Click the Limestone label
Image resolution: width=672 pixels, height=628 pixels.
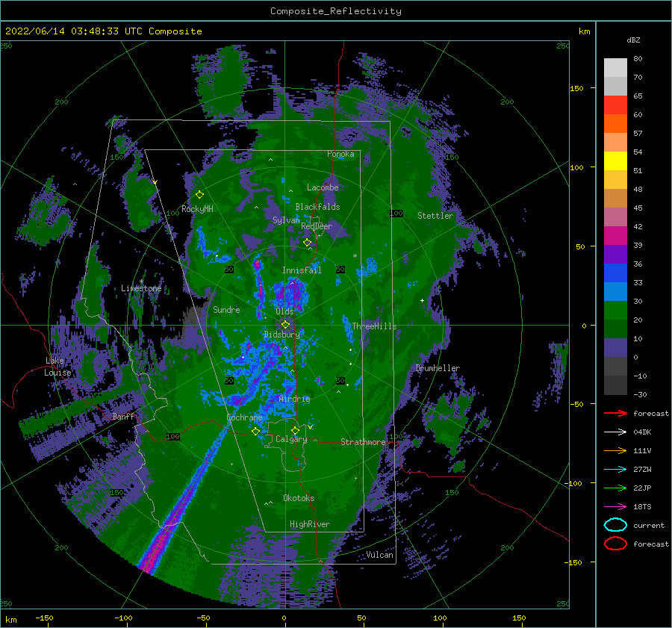coord(141,288)
